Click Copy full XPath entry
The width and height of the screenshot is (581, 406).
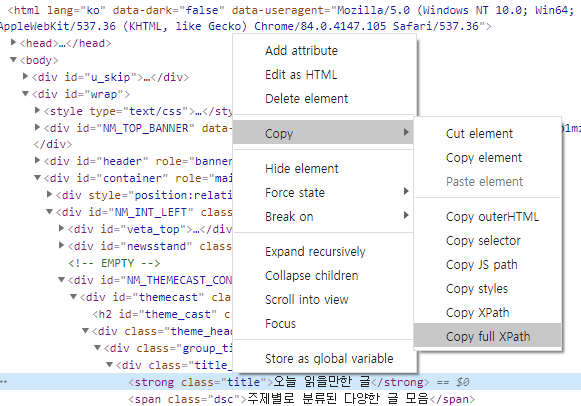(x=488, y=336)
